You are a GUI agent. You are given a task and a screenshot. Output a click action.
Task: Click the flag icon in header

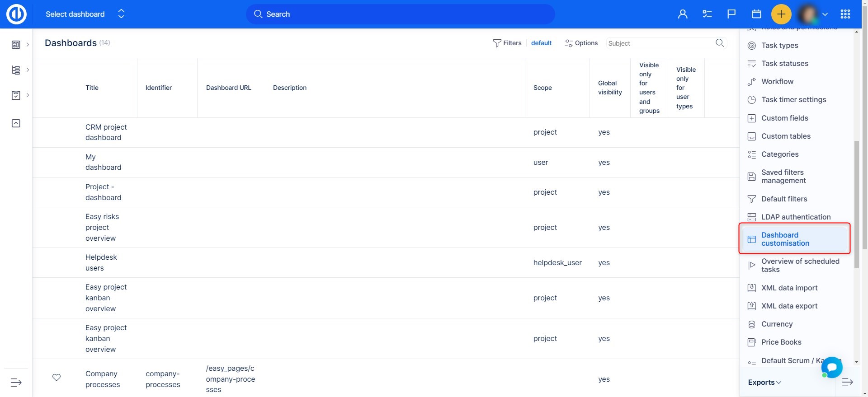[x=731, y=14]
